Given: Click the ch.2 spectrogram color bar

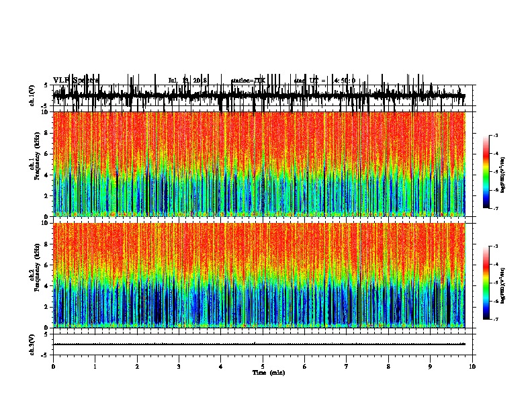Looking at the screenshot, I should click(x=486, y=283).
